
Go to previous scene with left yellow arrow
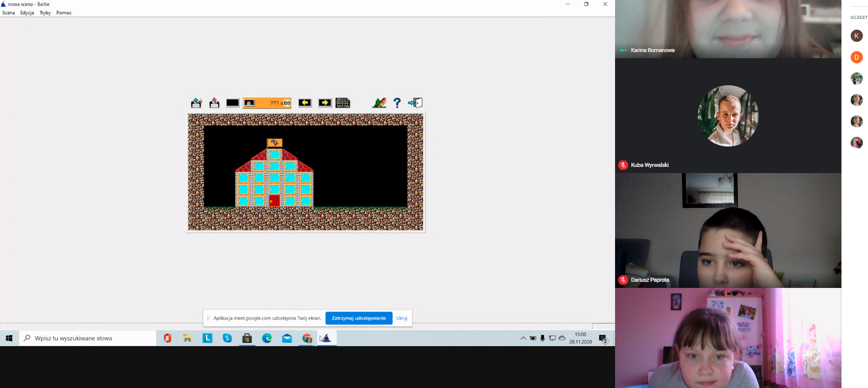point(305,103)
